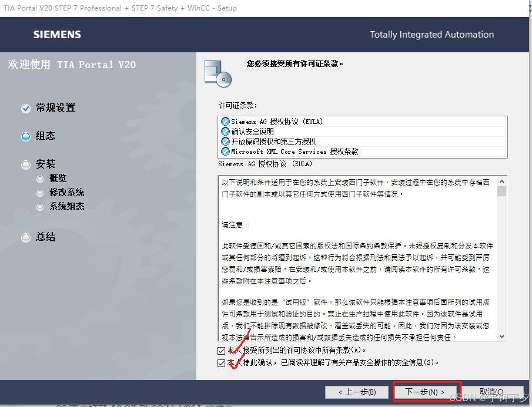Image resolution: width=532 pixels, height=407 pixels.
Task: Click the 修改系统 sub-step indicator icon
Action: click(x=40, y=193)
